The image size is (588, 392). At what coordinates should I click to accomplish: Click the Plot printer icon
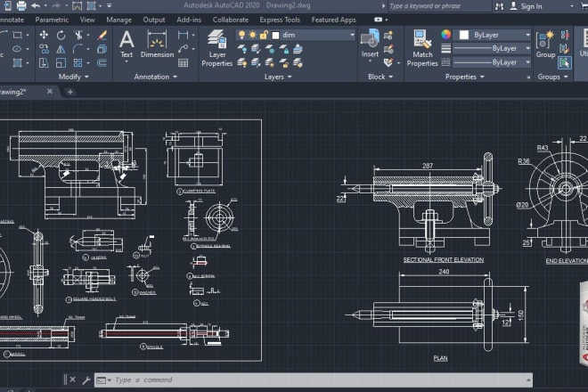tap(21, 5)
